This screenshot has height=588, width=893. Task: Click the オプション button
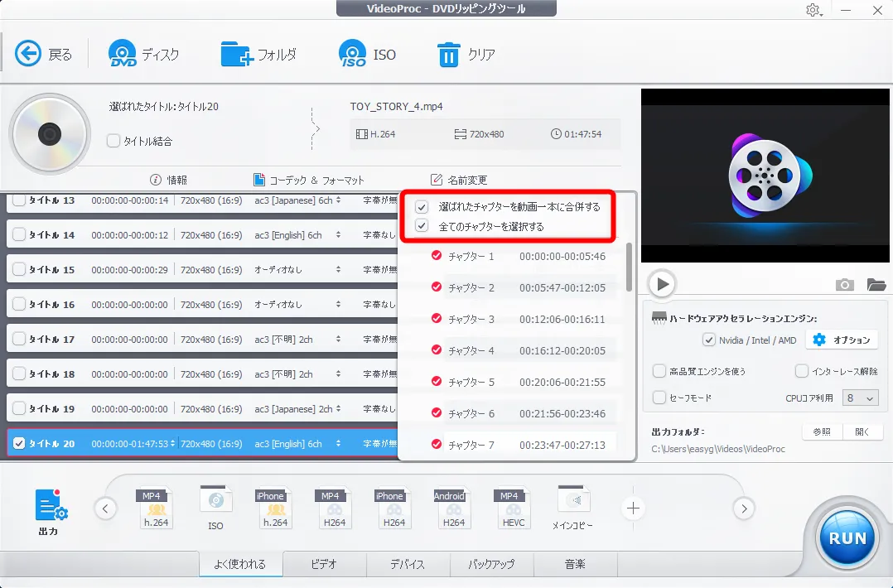click(842, 340)
